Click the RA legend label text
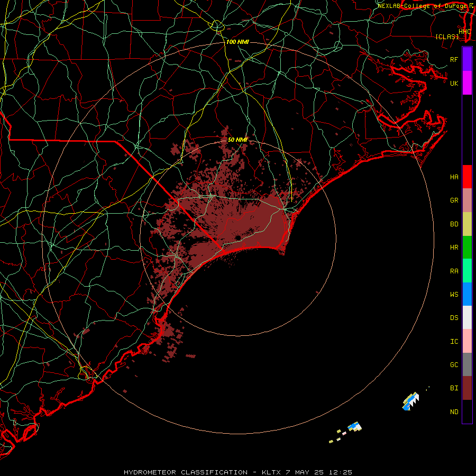 coord(454,271)
